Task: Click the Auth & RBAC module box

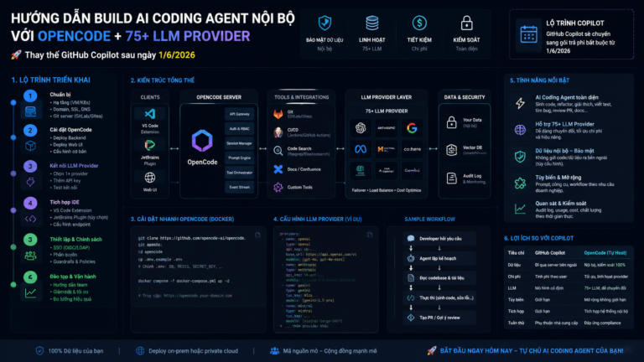Action: coord(240,129)
